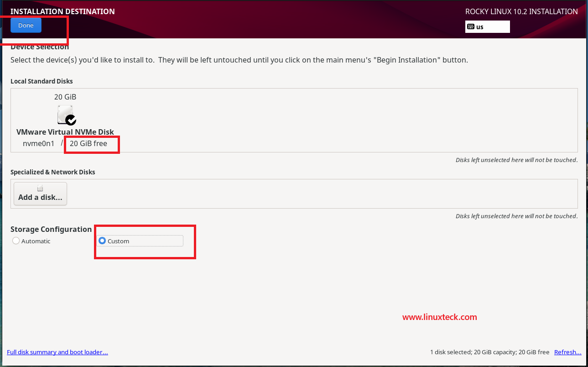
Task: Click the blue Done button
Action: click(26, 26)
